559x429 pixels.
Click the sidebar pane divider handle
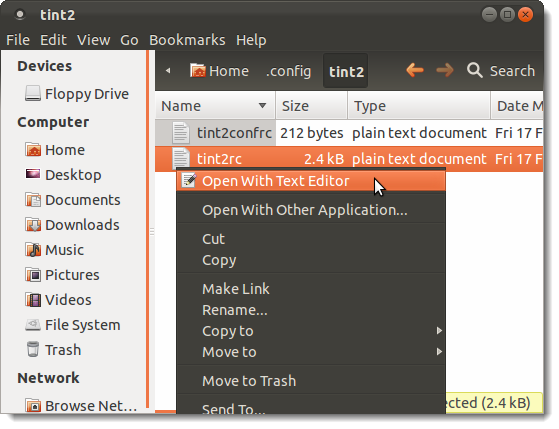point(152,232)
